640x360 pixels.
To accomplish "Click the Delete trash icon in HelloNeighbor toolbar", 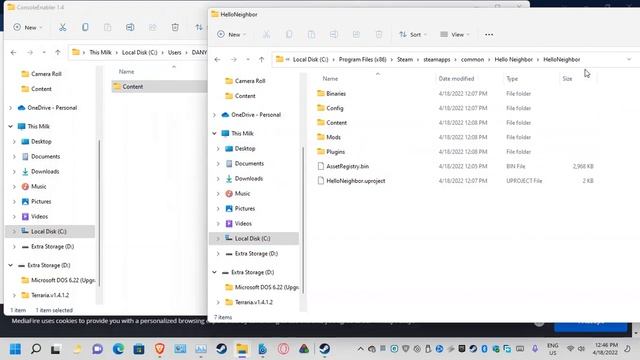I will [379, 35].
